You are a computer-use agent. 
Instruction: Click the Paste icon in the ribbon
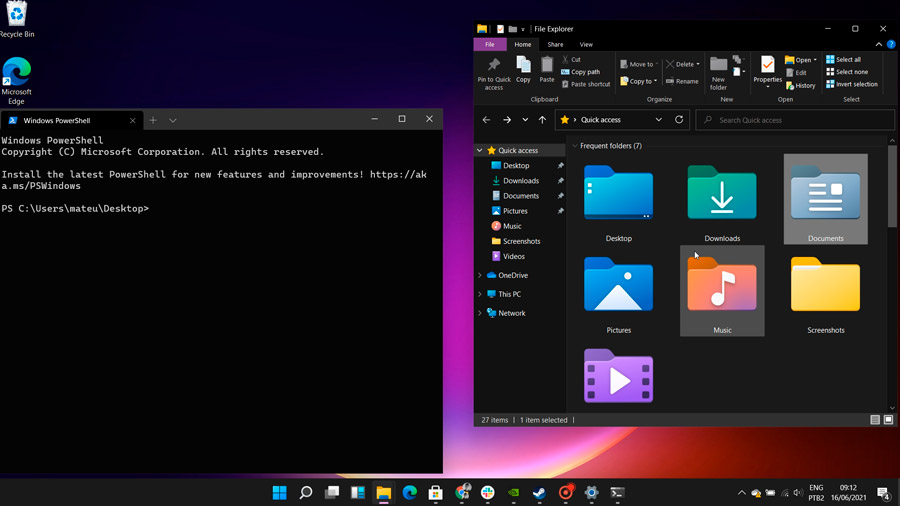pyautogui.click(x=547, y=70)
